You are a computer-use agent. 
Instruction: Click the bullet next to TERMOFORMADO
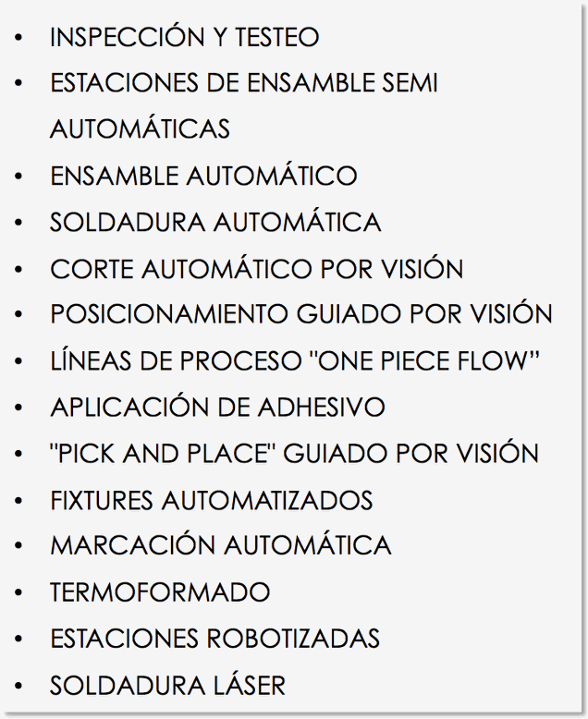(18, 592)
